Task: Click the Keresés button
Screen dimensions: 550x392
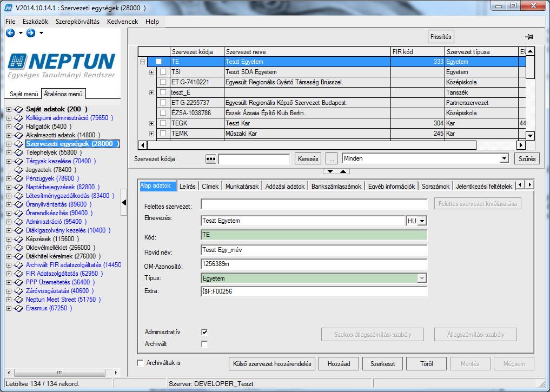Action: tap(308, 159)
